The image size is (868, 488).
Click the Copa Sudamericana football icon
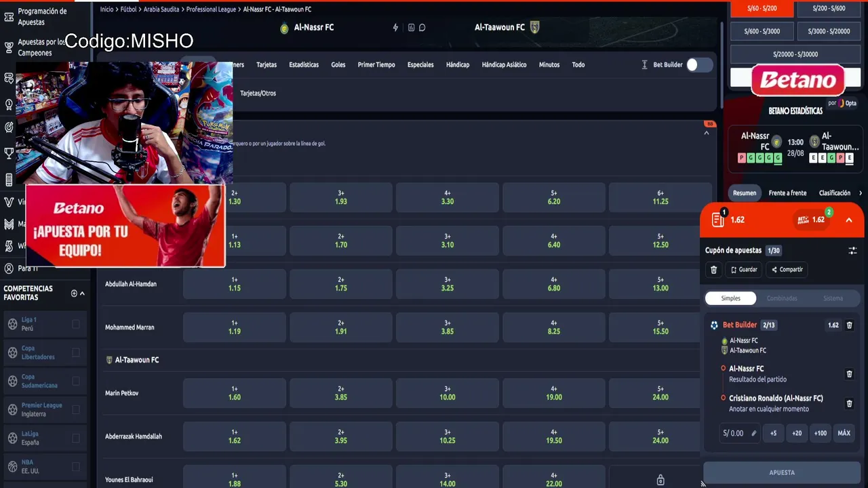(12, 381)
